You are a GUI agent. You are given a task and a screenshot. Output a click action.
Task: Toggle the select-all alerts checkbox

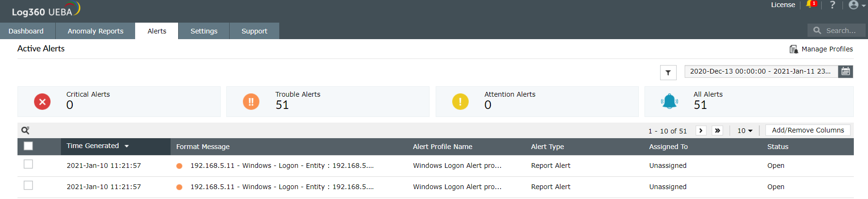(28, 146)
